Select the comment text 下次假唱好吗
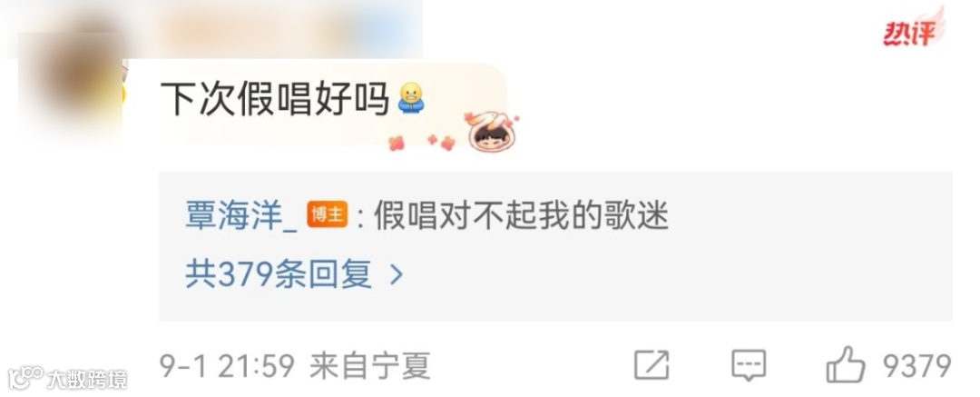980x397 pixels. [x=275, y=98]
